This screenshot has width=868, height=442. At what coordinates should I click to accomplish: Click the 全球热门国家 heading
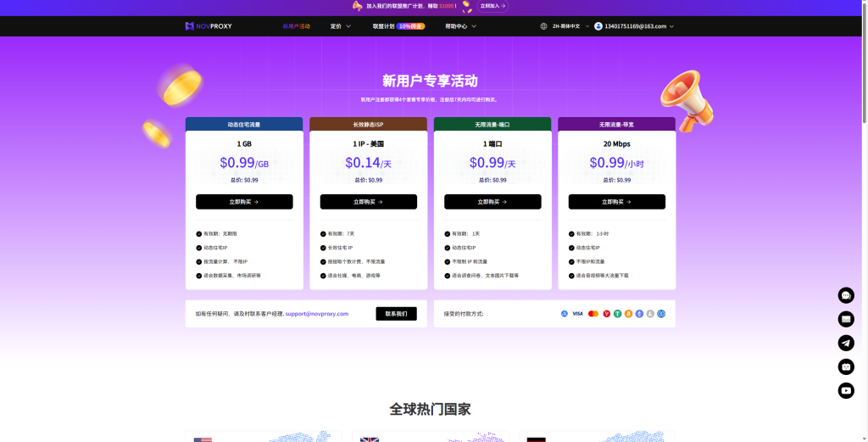pyautogui.click(x=430, y=409)
